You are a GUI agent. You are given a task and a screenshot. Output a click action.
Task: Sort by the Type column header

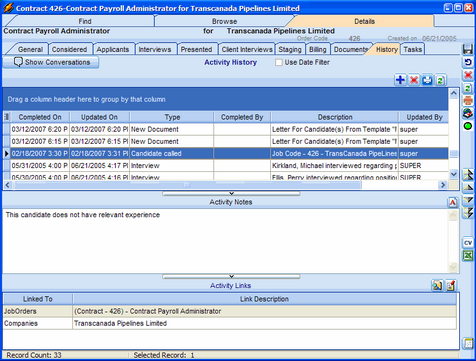click(172, 117)
